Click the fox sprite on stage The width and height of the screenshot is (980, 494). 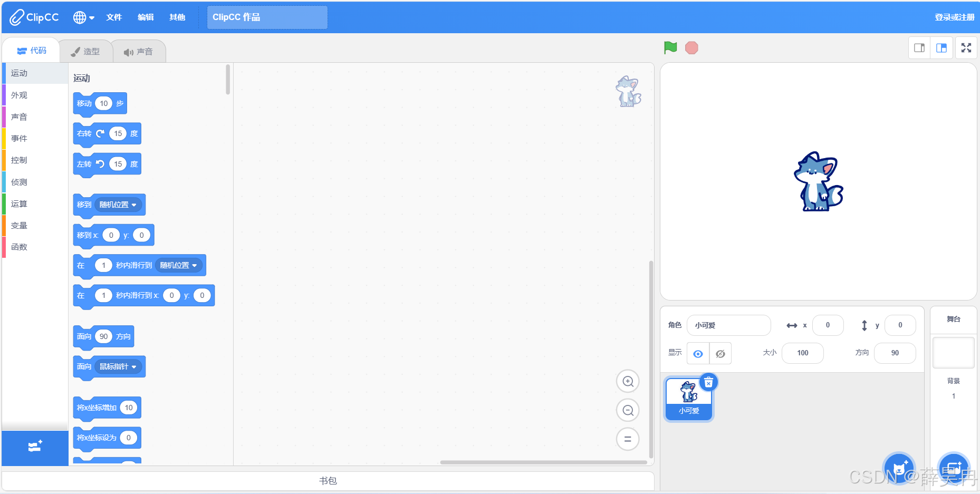point(818,182)
